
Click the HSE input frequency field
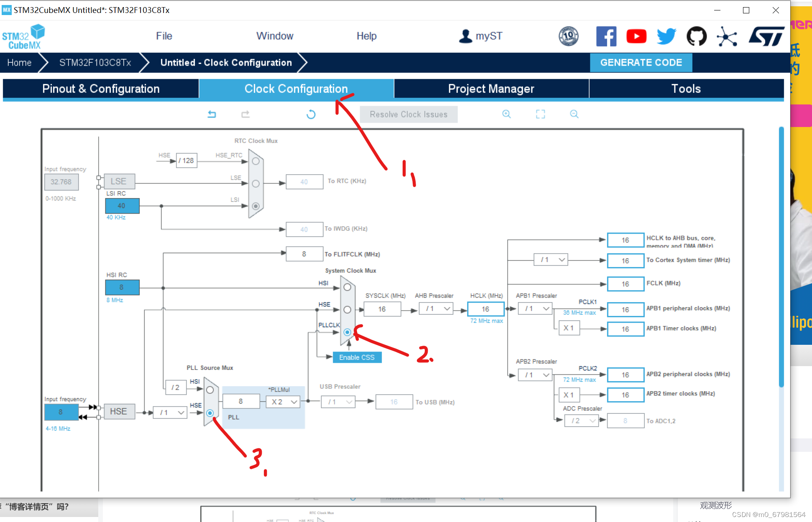[x=61, y=412]
